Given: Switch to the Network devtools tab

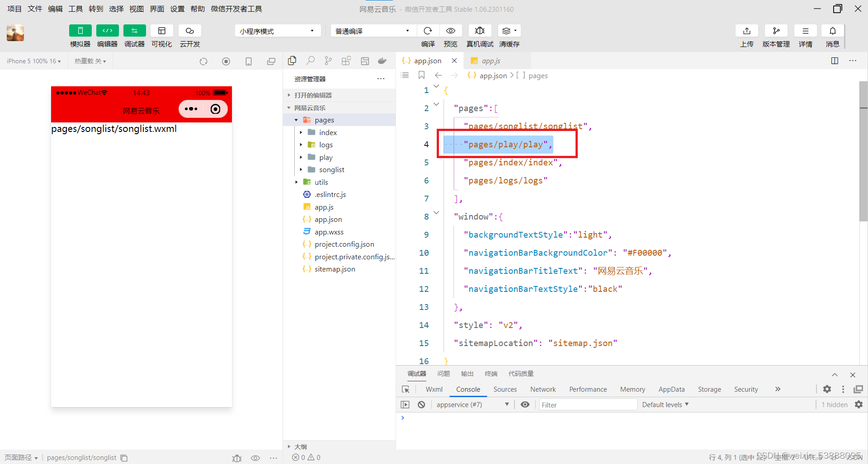Looking at the screenshot, I should click(543, 389).
